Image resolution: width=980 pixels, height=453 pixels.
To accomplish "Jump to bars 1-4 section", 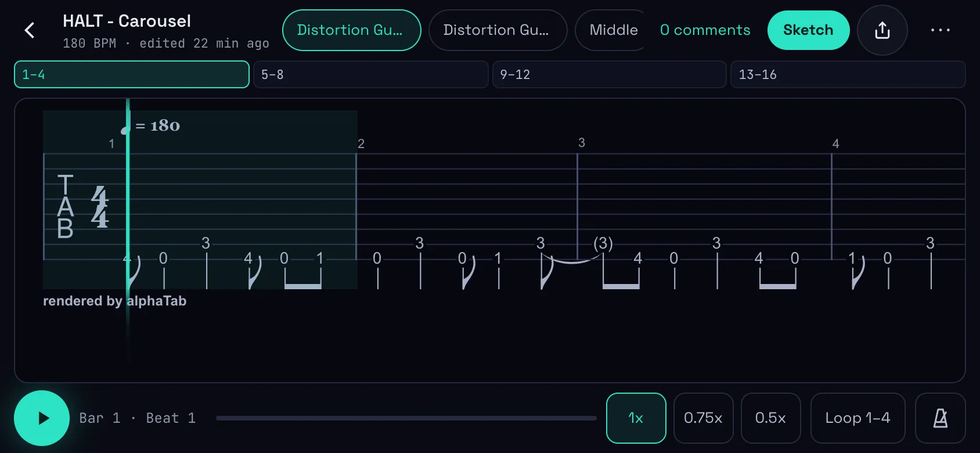I will (132, 74).
